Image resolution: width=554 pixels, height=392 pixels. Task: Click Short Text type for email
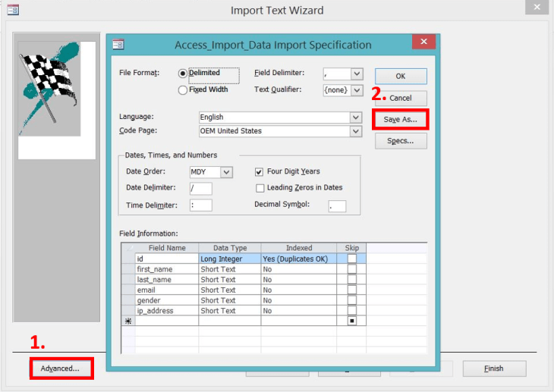(x=230, y=290)
